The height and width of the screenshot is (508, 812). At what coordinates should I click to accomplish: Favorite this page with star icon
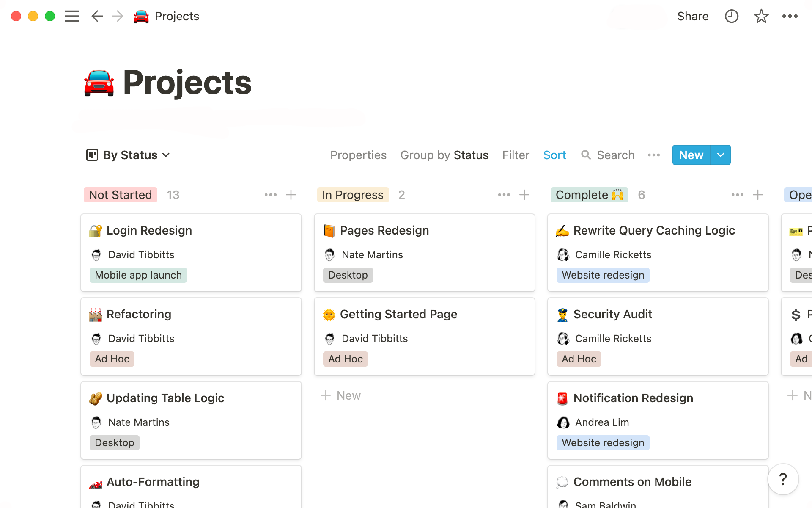point(761,16)
